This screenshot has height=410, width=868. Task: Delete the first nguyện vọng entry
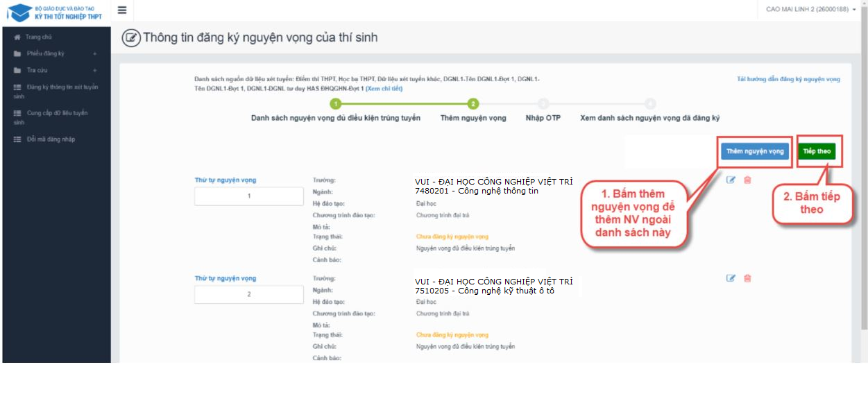(747, 180)
